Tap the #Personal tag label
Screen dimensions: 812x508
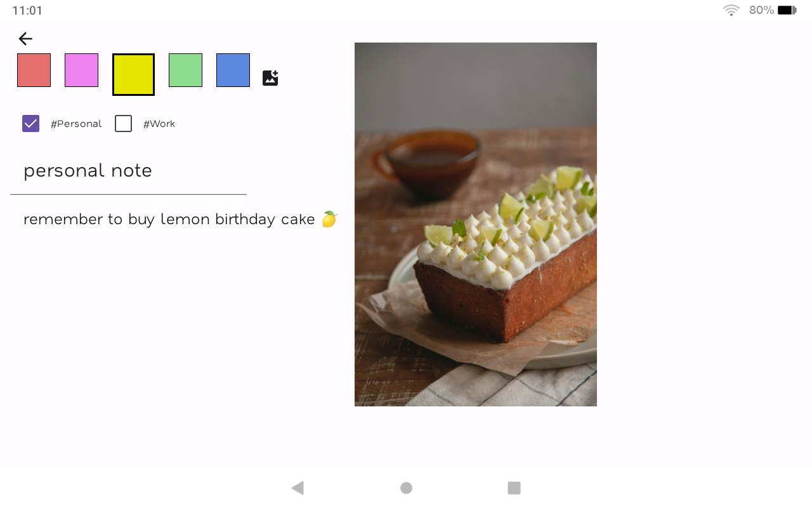point(76,124)
